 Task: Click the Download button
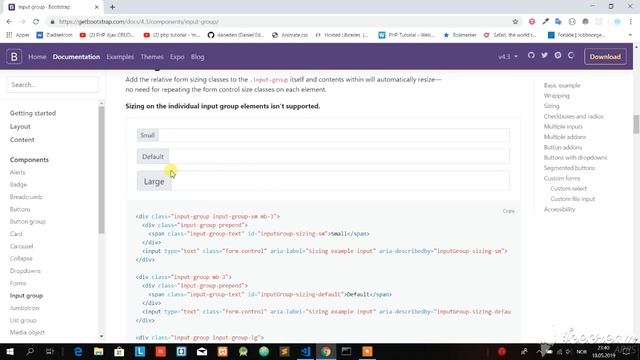click(605, 57)
